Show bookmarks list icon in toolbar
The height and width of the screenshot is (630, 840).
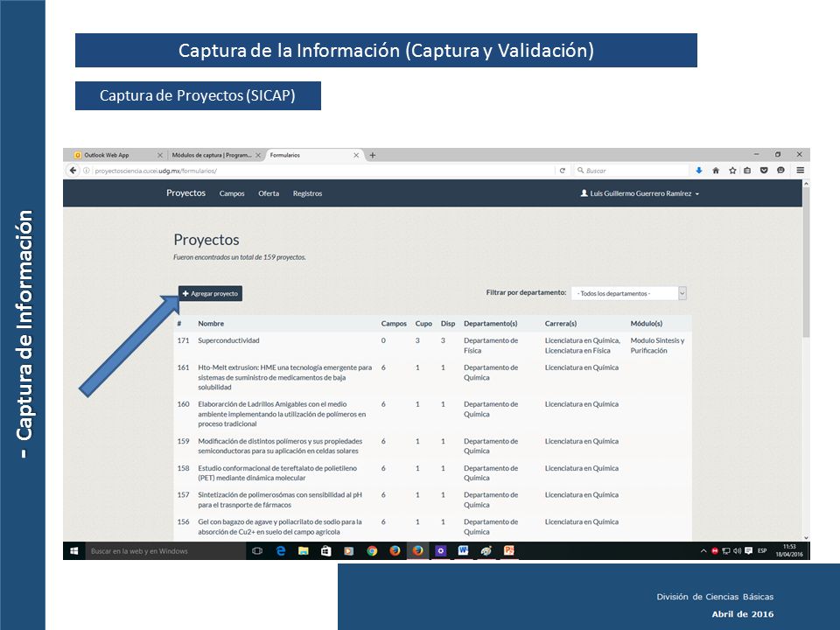[x=747, y=171]
